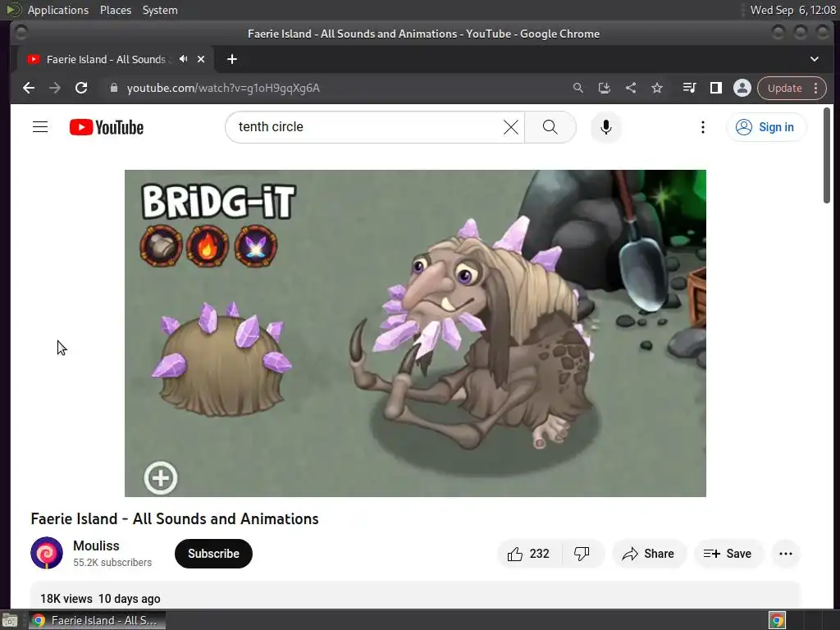The height and width of the screenshot is (630, 840).
Task: Go forward in browser history
Action: pyautogui.click(x=55, y=88)
